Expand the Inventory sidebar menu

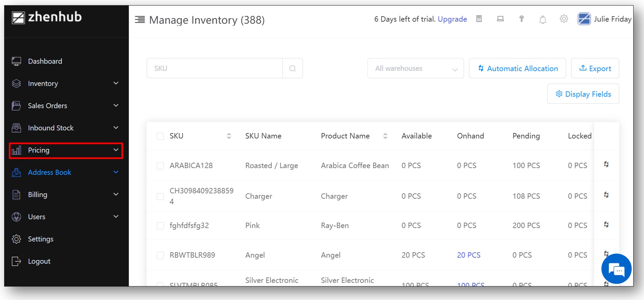[x=65, y=84]
